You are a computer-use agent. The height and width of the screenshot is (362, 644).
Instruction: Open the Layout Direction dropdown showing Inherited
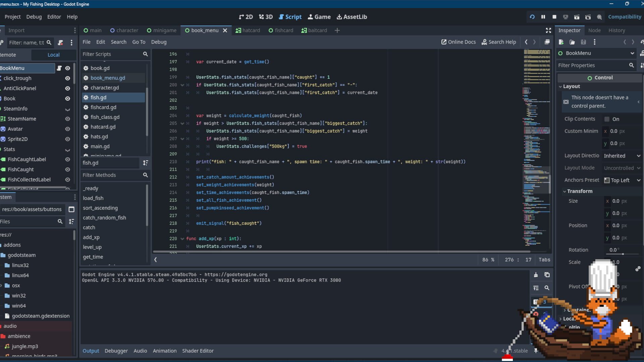click(621, 156)
